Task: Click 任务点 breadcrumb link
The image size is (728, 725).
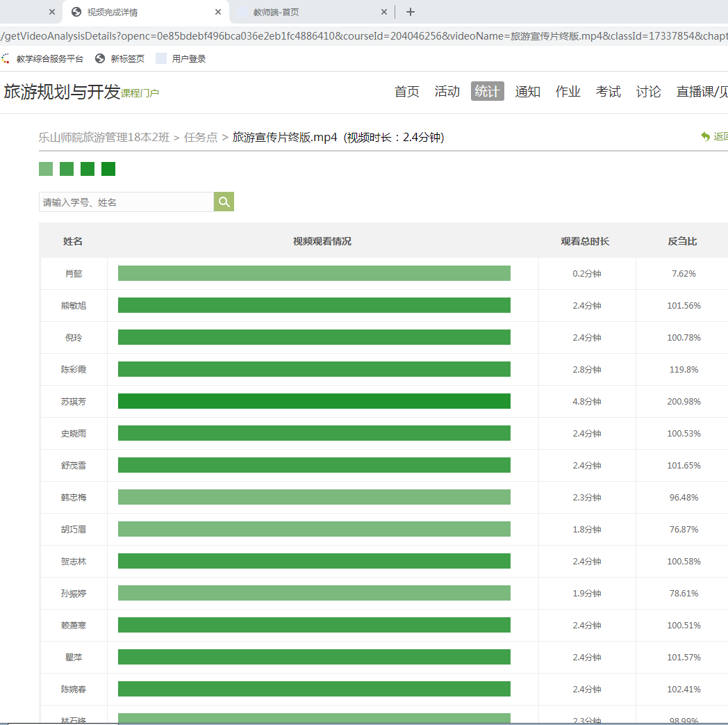Action: click(201, 138)
